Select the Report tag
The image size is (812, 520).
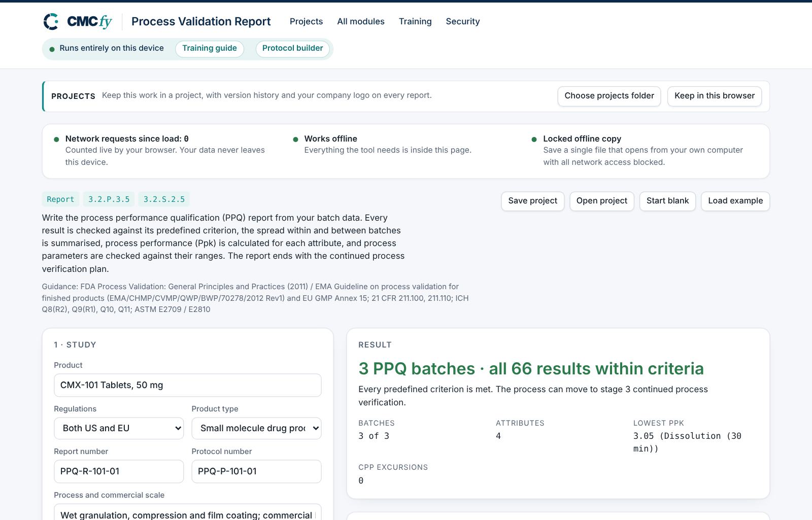coord(60,199)
